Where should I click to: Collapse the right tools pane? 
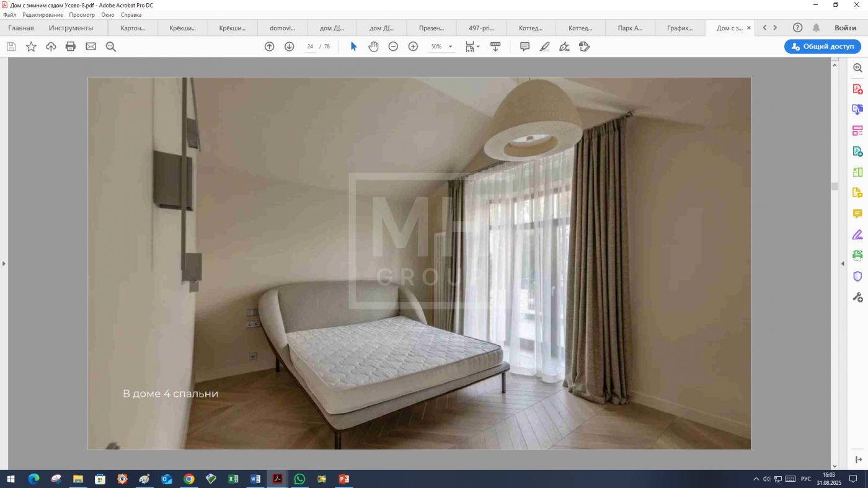(x=842, y=264)
